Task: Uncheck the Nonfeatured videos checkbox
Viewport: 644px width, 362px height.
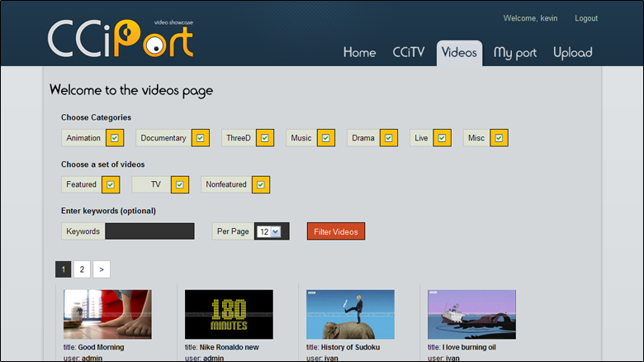Action: (261, 184)
